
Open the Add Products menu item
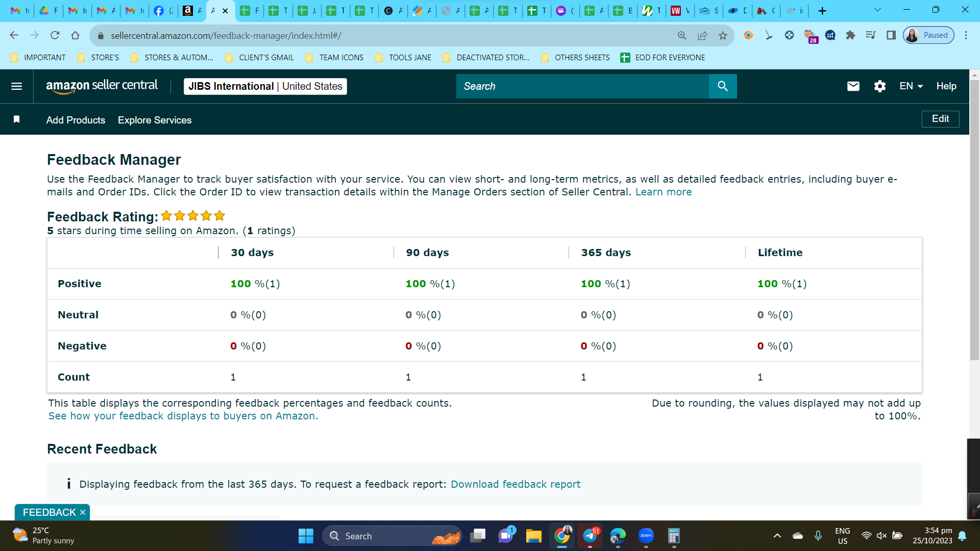76,120
